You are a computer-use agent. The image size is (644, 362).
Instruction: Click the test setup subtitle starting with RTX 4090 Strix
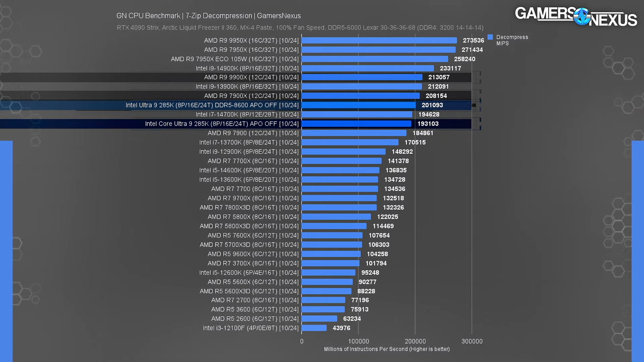click(300, 27)
